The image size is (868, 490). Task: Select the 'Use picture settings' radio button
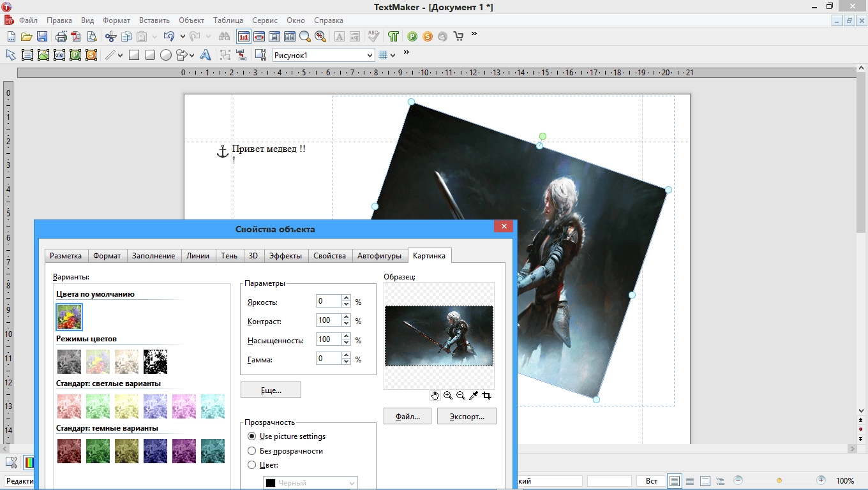tap(251, 436)
